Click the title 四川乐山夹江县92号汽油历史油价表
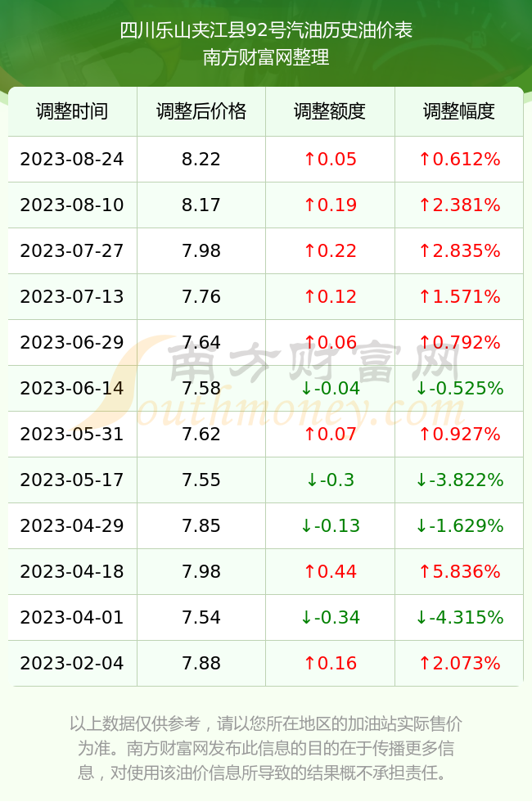The width and height of the screenshot is (532, 802). pyautogui.click(x=266, y=30)
